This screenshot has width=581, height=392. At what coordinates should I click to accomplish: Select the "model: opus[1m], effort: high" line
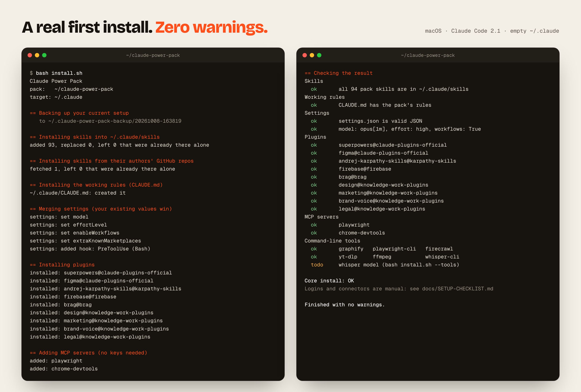pyautogui.click(x=396, y=129)
